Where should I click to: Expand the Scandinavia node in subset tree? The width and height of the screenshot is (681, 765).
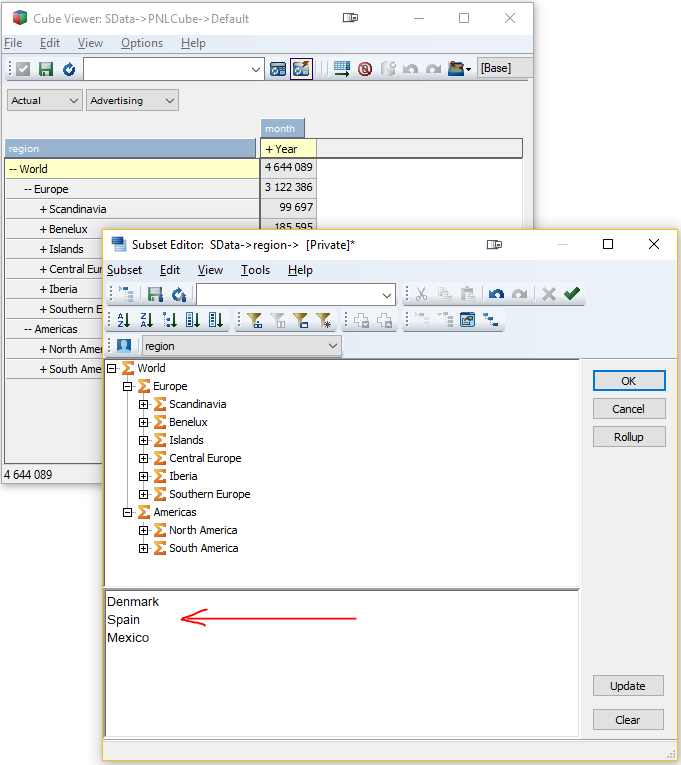tap(144, 404)
